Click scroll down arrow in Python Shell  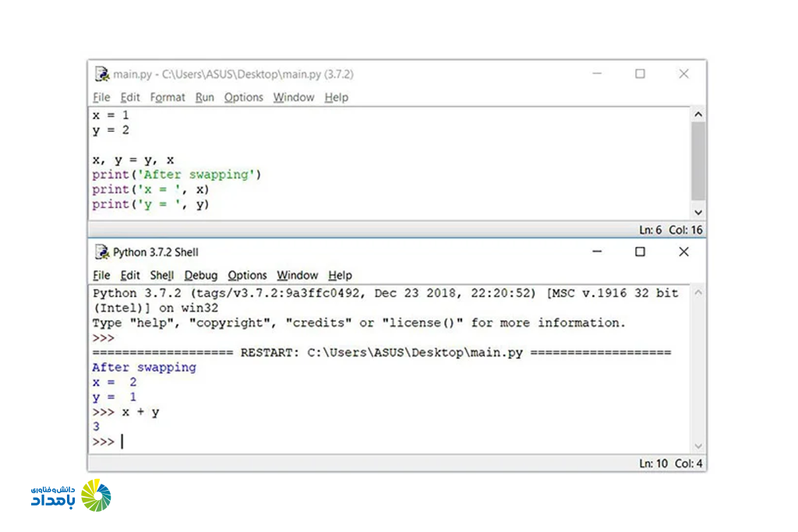pyautogui.click(x=698, y=446)
